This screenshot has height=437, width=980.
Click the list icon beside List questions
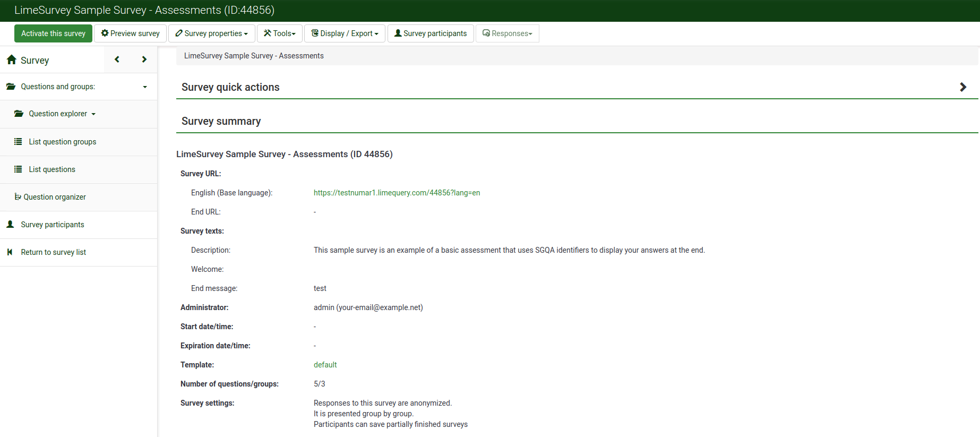(18, 169)
